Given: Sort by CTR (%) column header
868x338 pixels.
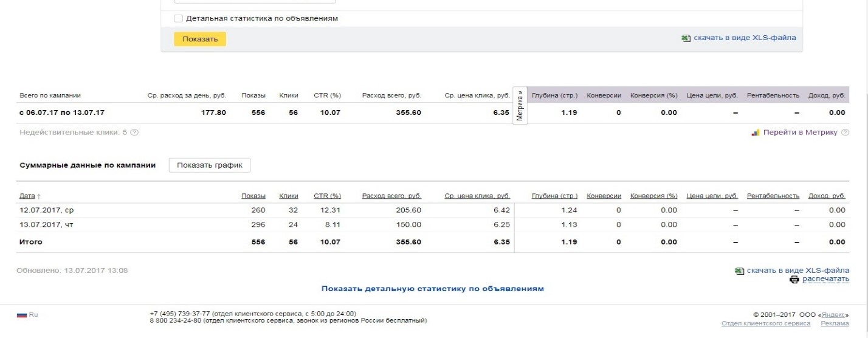Looking at the screenshot, I should tap(327, 196).
